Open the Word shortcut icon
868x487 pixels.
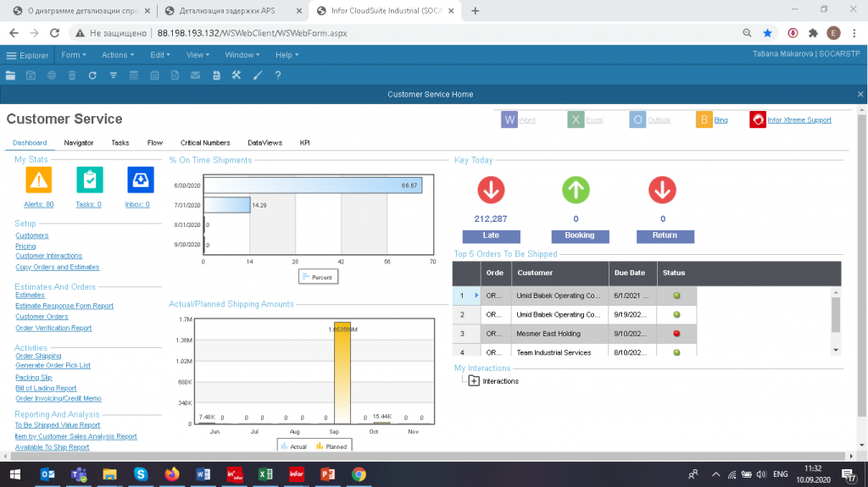[509, 119]
